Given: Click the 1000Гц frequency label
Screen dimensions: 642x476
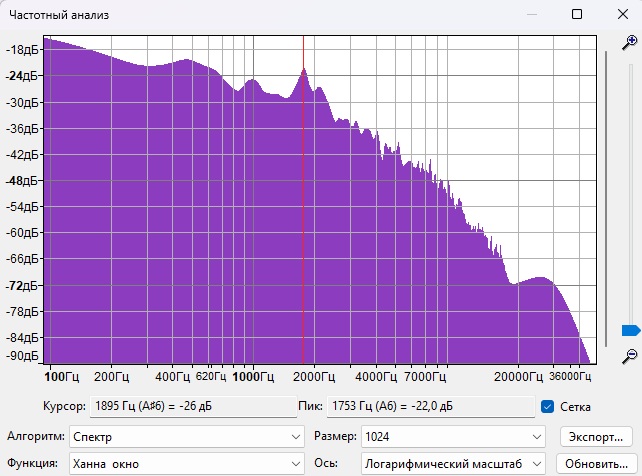Looking at the screenshot, I should (253, 377).
